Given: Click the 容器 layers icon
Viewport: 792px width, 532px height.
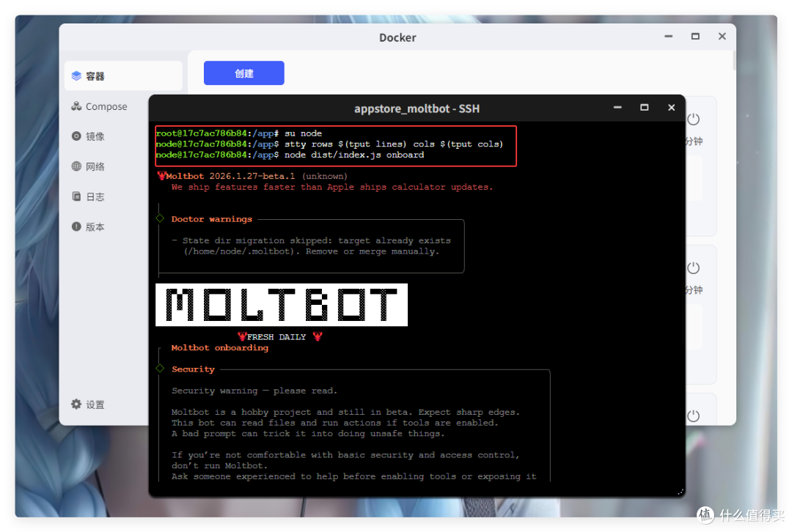Looking at the screenshot, I should 76,75.
